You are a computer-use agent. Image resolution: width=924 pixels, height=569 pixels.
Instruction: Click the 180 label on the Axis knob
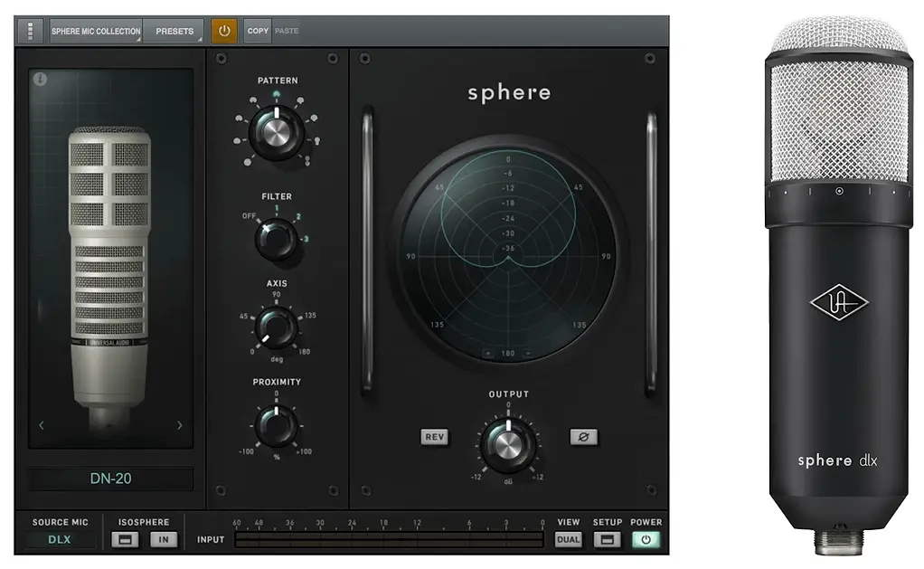click(304, 352)
